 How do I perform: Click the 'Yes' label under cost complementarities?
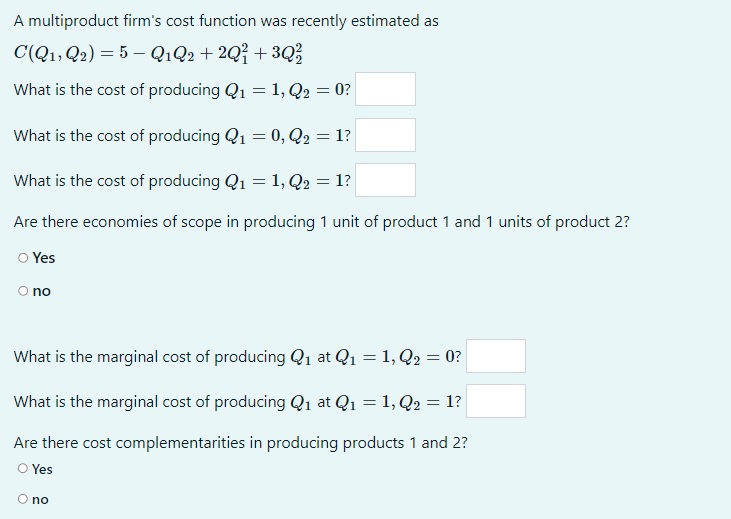[x=42, y=469]
